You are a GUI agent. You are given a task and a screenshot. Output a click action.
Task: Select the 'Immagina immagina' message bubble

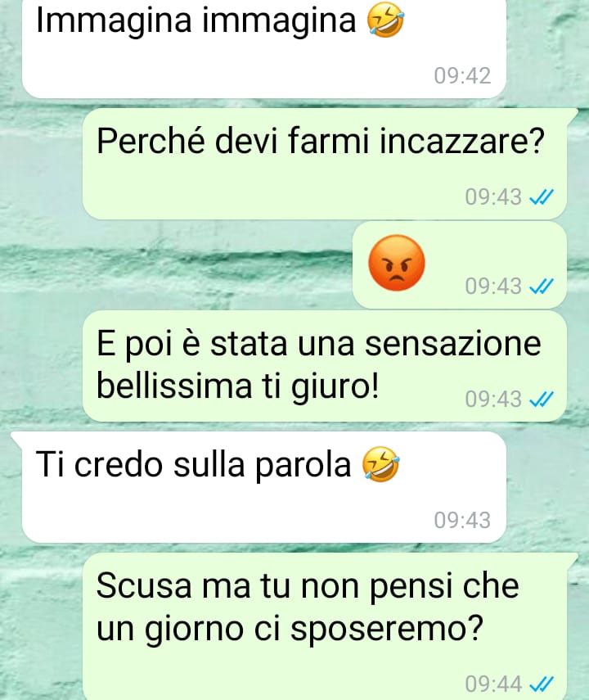click(264, 47)
